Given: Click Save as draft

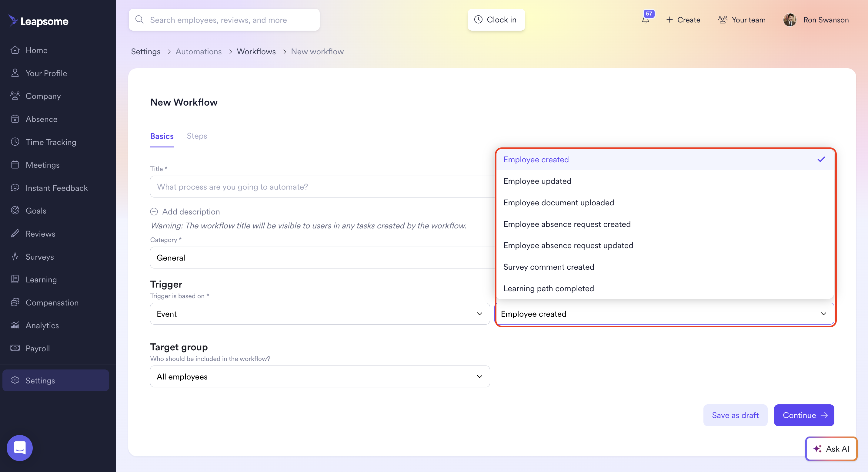Looking at the screenshot, I should [735, 415].
